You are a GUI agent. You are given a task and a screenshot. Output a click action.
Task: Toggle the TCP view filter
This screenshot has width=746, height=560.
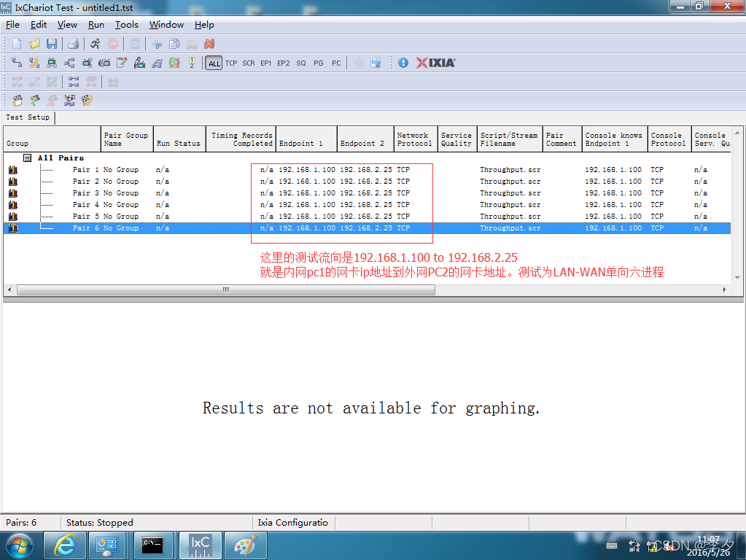231,63
